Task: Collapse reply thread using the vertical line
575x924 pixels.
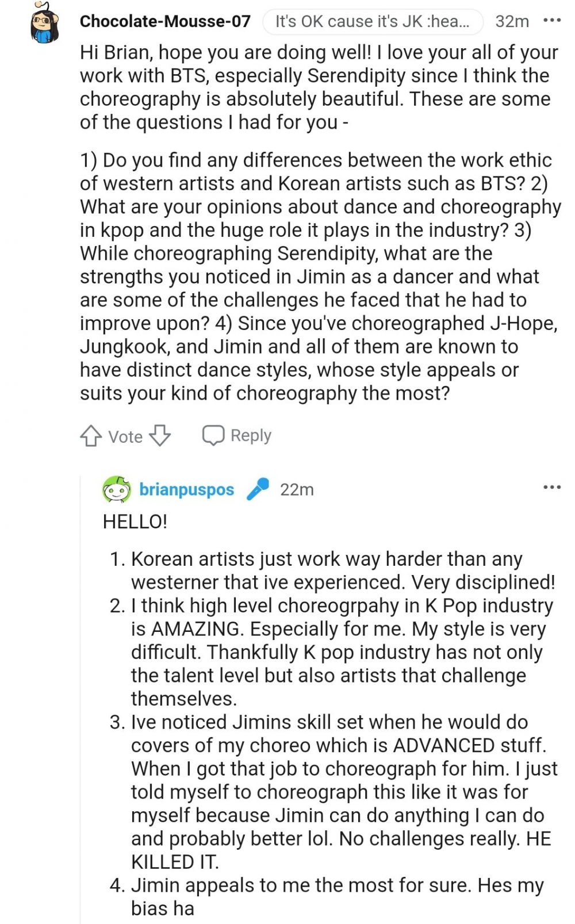Action: 80,690
